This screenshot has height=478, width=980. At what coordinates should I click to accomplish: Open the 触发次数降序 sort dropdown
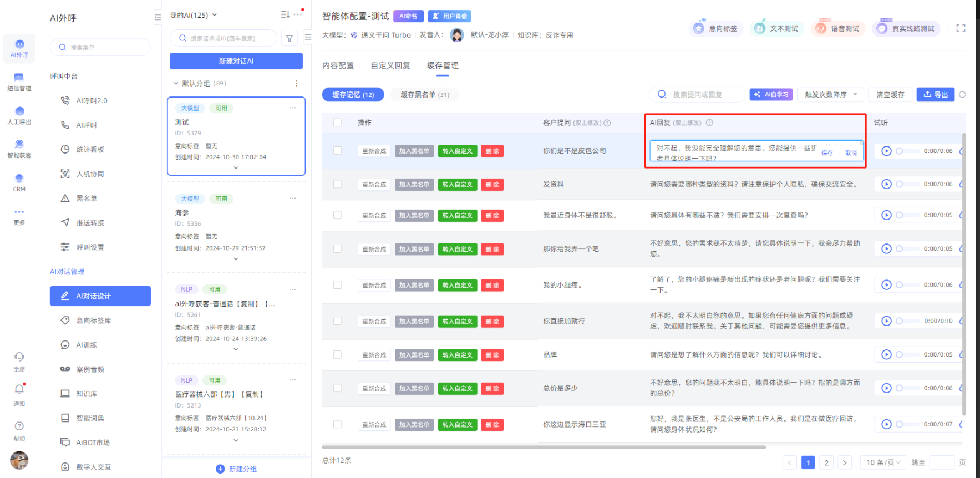tap(830, 95)
